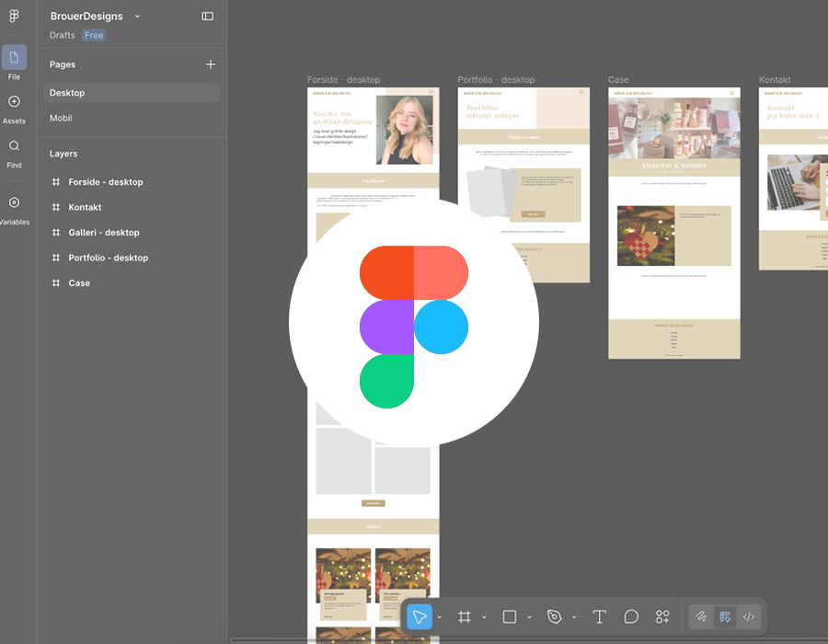The height and width of the screenshot is (644, 828).
Task: Open the Find search icon
Action: pyautogui.click(x=14, y=145)
